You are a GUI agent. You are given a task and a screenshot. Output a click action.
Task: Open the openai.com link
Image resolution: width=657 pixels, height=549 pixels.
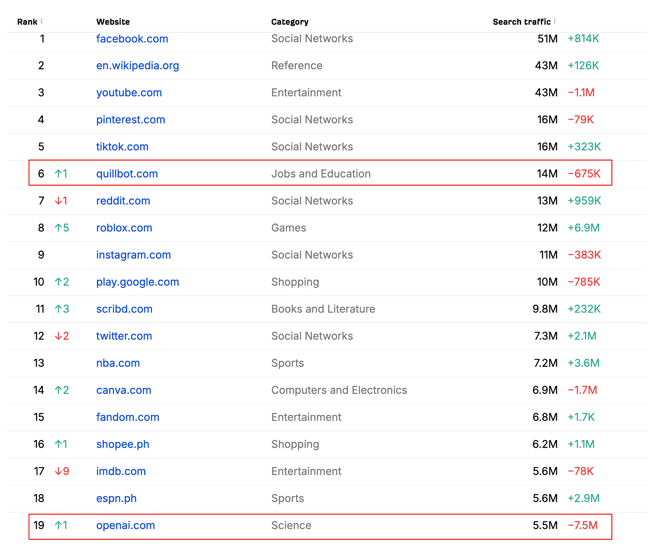click(x=125, y=526)
